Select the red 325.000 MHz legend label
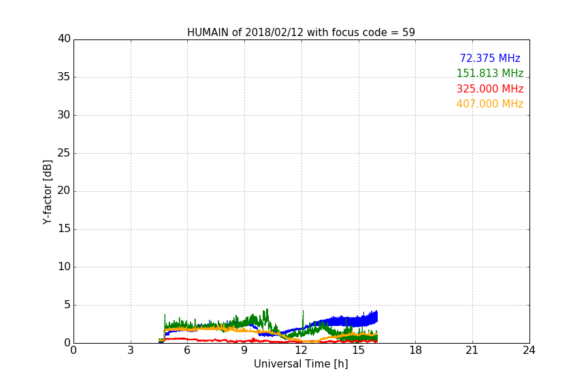The height and width of the screenshot is (392, 588). pos(490,89)
